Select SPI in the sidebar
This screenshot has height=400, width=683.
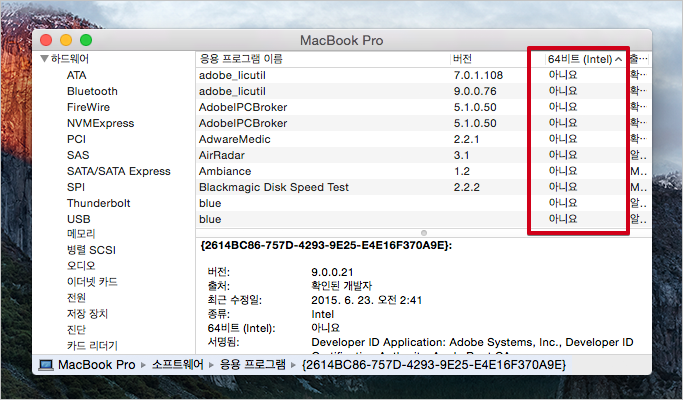76,187
